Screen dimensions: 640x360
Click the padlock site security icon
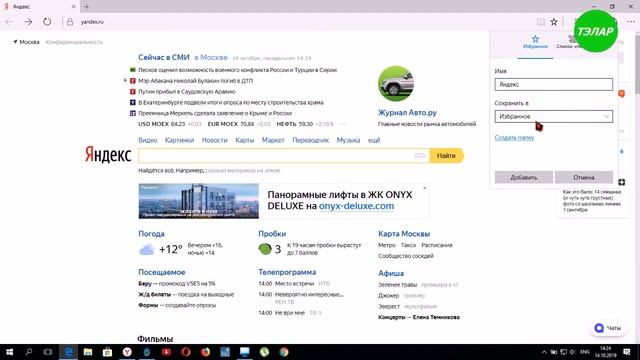70,22
